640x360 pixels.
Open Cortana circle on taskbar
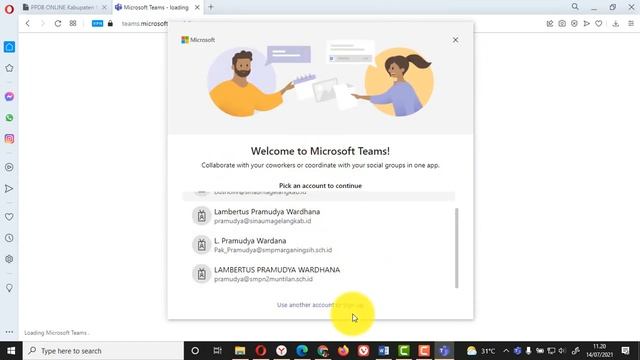point(195,351)
